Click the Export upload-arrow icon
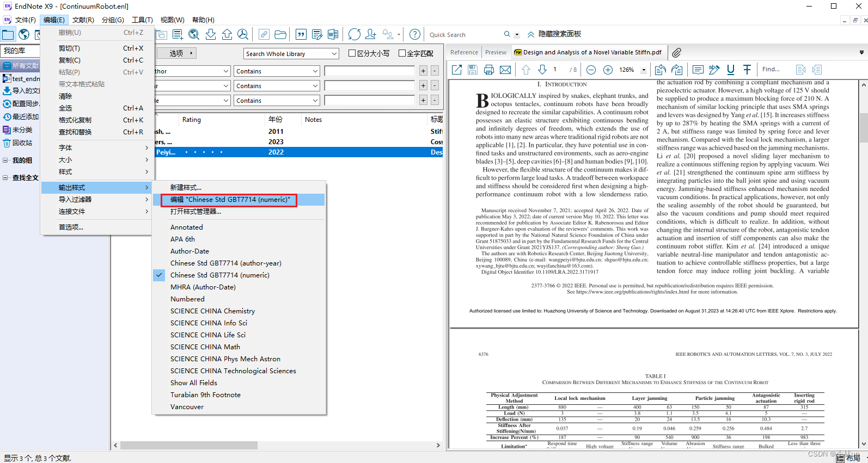Viewport: 868px width, 463px height. [x=227, y=34]
